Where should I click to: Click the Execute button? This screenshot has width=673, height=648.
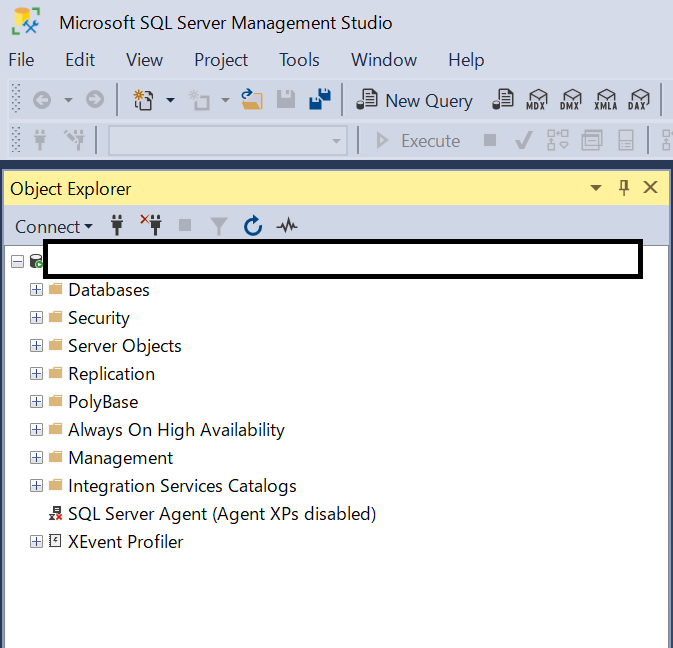click(418, 141)
